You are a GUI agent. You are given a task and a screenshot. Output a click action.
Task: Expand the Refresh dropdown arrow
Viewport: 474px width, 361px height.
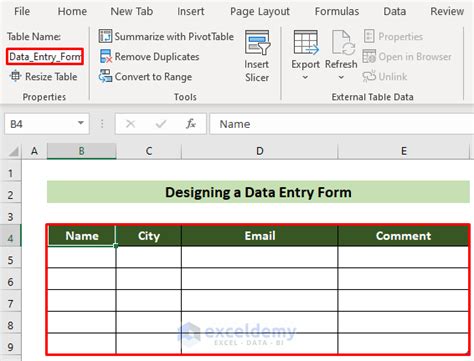[341, 77]
